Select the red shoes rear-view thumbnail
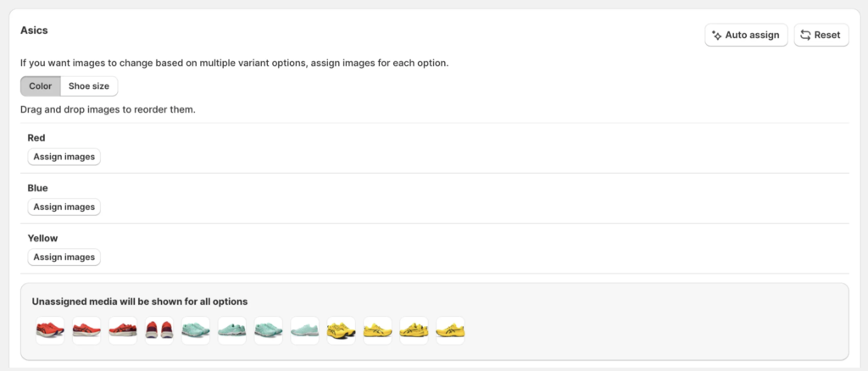Viewport: 868px width, 371px height. click(159, 330)
